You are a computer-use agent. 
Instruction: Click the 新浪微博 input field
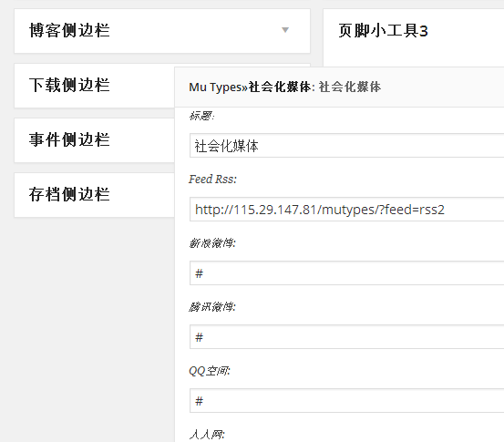[347, 273]
